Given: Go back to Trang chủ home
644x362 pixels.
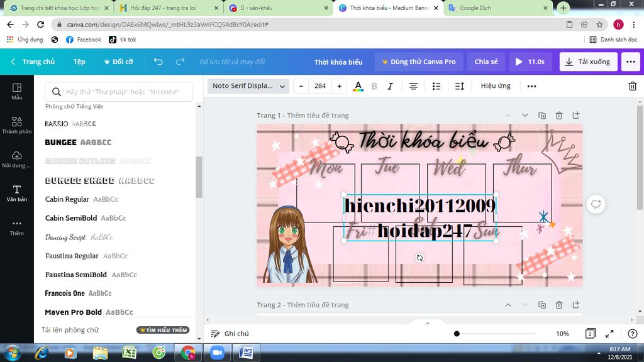Looking at the screenshot, I should coord(33,62).
